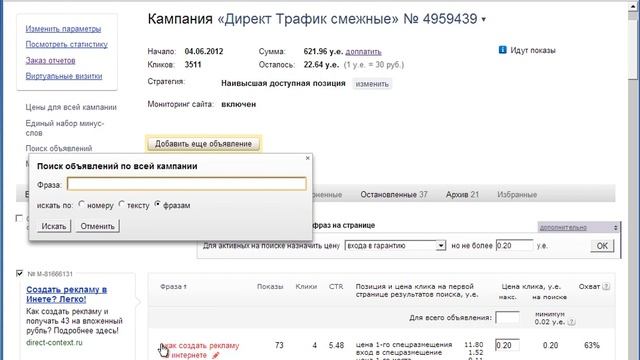
Task: Click Единый набор минус-слов
Action: tap(64, 128)
